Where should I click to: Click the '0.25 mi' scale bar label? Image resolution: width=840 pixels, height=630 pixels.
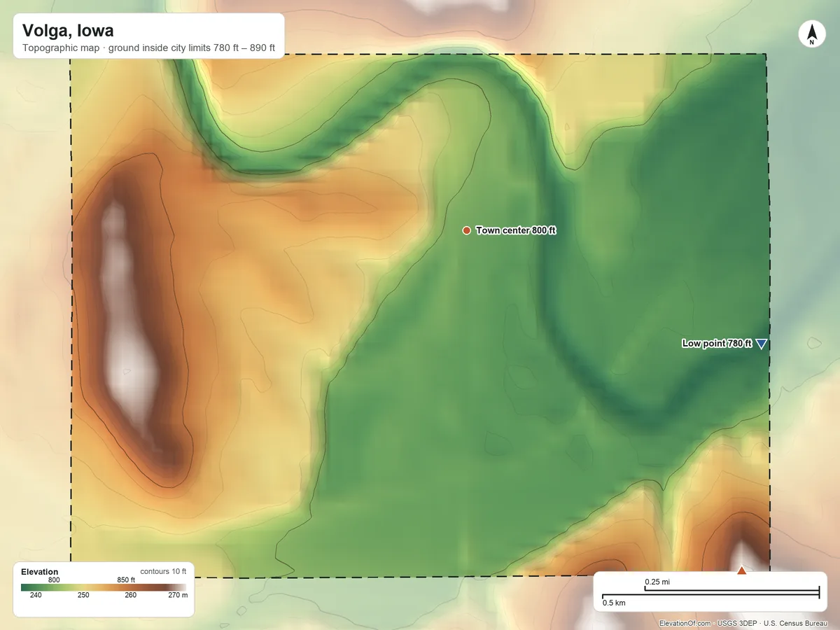(x=657, y=582)
